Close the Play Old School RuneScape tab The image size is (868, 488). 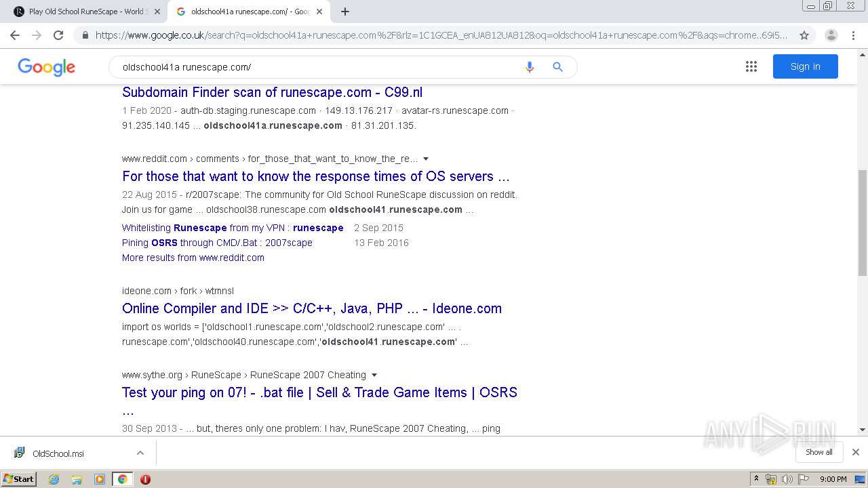tap(157, 12)
